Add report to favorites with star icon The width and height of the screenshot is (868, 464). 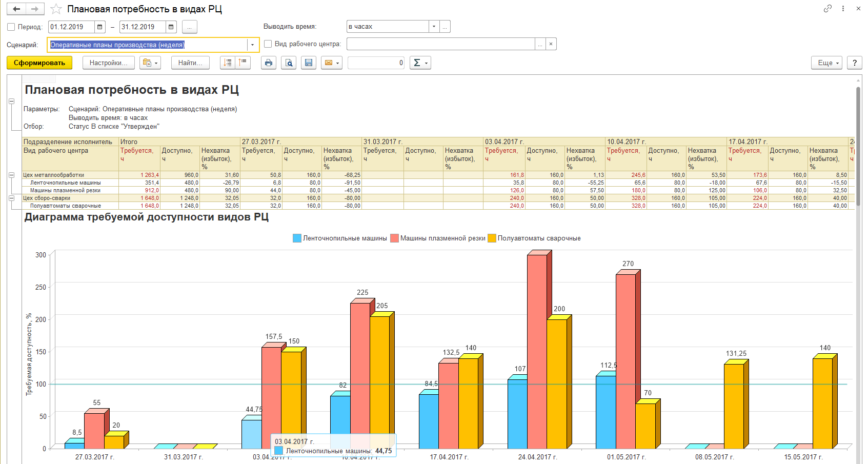click(56, 9)
